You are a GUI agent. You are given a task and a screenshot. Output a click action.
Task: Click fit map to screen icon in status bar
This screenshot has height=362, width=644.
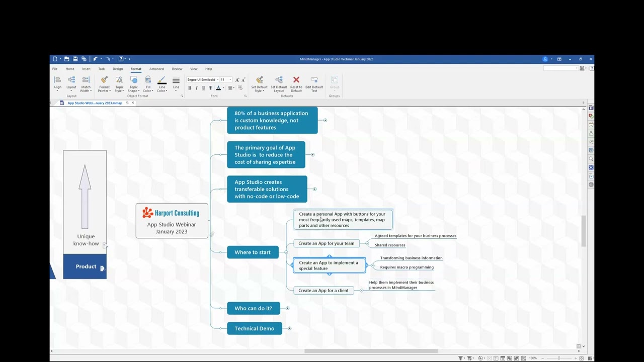582,358
